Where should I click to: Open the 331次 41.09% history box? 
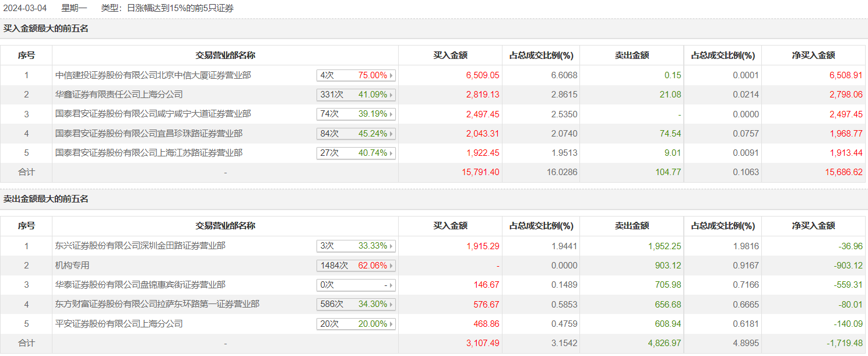356,95
